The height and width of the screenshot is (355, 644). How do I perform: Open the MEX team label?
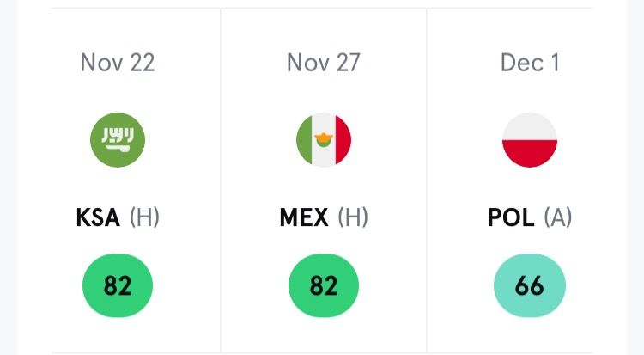(304, 217)
